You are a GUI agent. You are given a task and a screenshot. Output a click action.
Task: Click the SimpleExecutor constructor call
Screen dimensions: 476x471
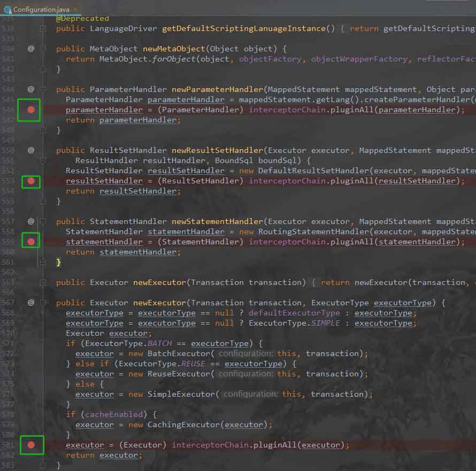(x=181, y=394)
